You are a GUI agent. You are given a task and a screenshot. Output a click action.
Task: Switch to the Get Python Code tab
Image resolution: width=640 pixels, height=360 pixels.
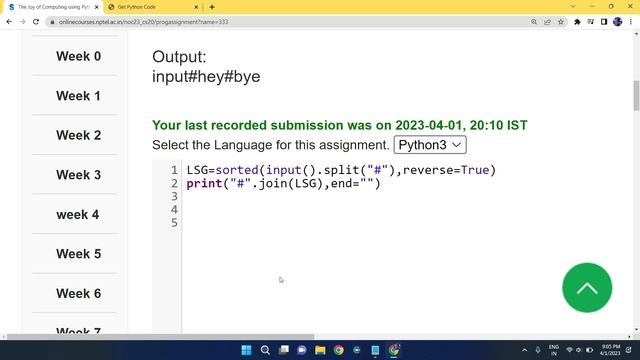tap(153, 7)
